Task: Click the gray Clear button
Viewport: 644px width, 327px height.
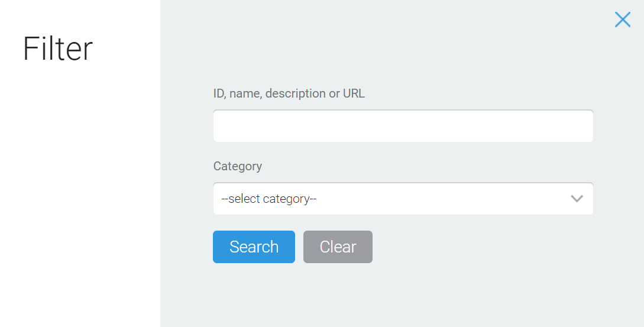Action: tap(338, 247)
